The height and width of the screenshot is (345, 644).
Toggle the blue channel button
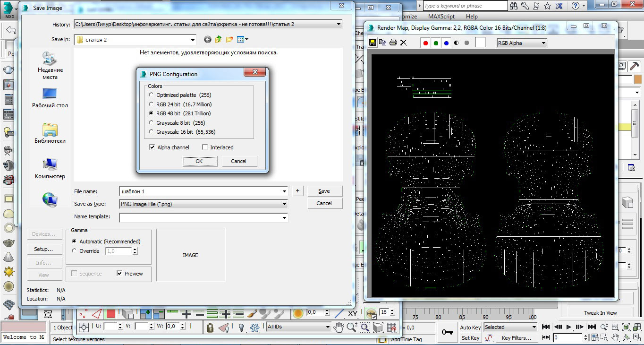[446, 43]
